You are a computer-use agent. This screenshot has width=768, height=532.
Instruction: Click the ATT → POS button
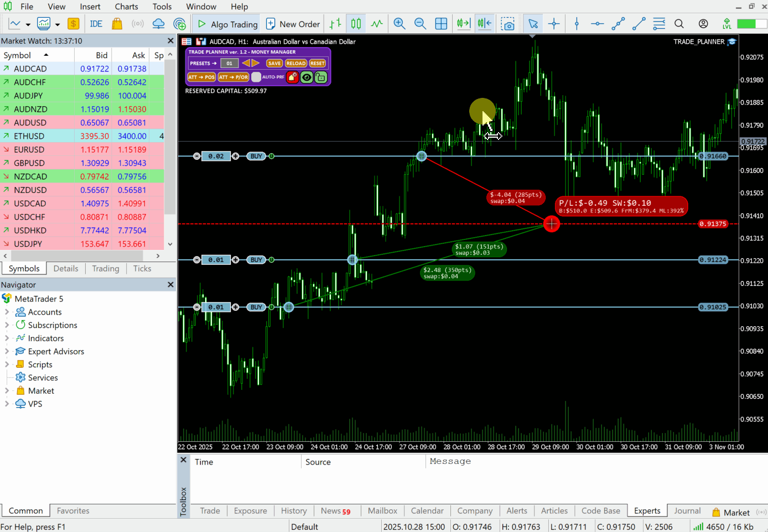pos(201,77)
